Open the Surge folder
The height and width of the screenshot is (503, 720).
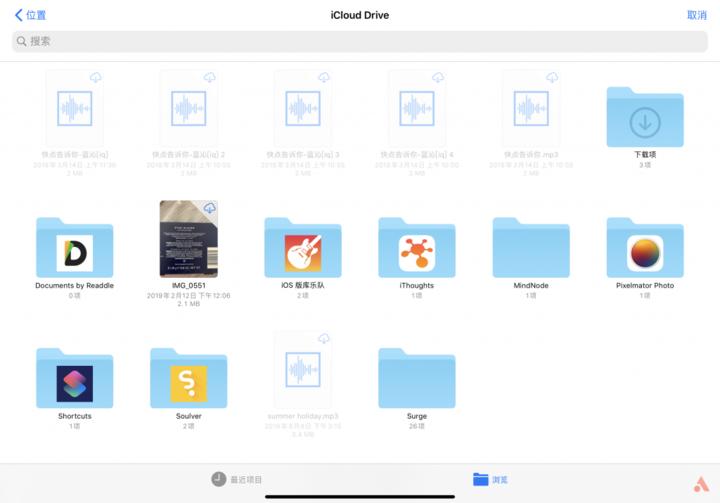416,379
